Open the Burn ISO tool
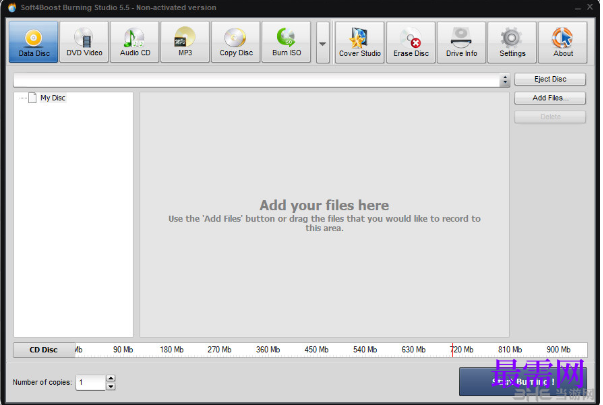603x405 pixels. click(287, 42)
